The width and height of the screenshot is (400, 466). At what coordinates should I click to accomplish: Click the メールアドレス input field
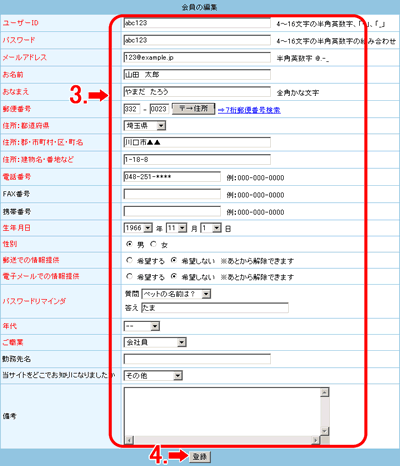pos(197,58)
